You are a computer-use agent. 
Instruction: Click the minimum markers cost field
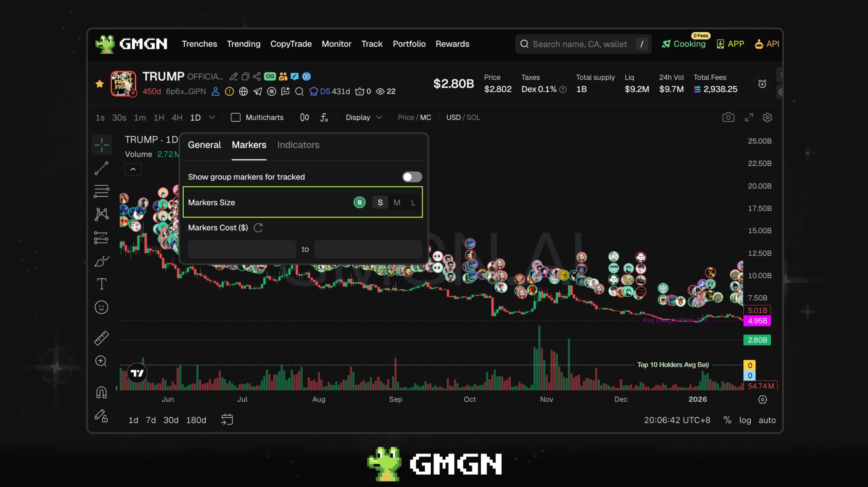(x=242, y=249)
